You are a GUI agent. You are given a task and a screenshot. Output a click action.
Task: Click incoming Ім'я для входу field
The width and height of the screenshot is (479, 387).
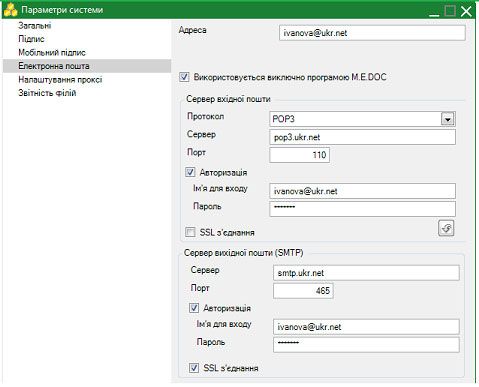point(362,191)
